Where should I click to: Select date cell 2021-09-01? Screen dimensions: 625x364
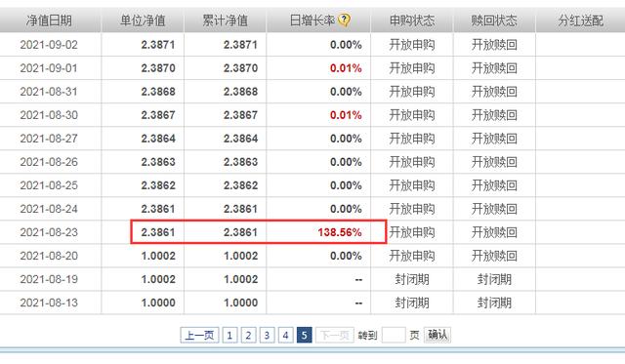[49, 68]
